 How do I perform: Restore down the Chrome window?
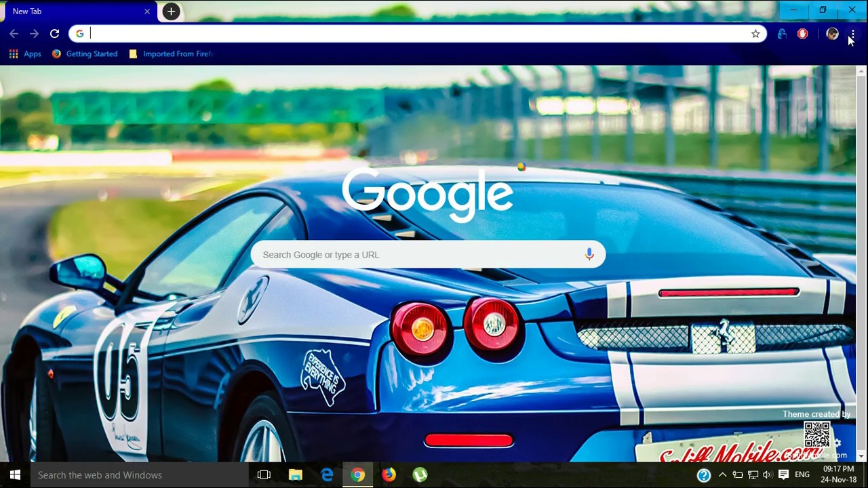823,10
